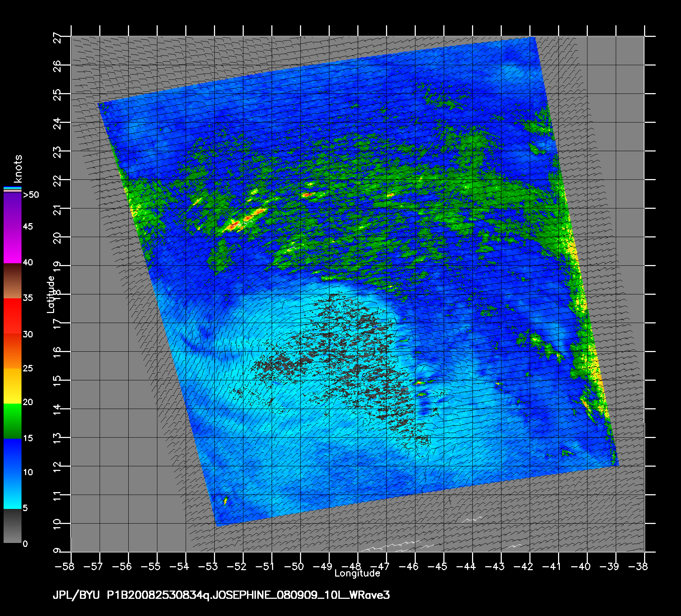Click the latitude 19 tick label
This screenshot has width=681, height=616.
tap(57, 266)
